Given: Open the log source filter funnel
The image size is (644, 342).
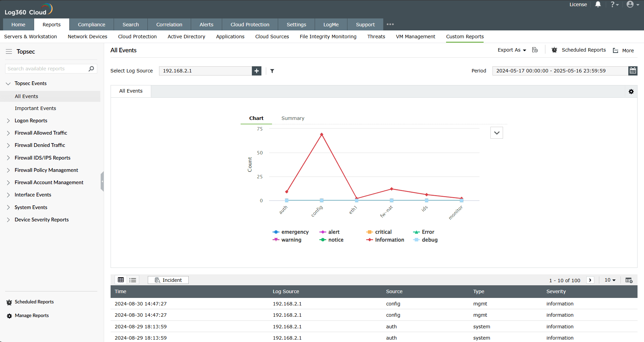Looking at the screenshot, I should coord(272,71).
